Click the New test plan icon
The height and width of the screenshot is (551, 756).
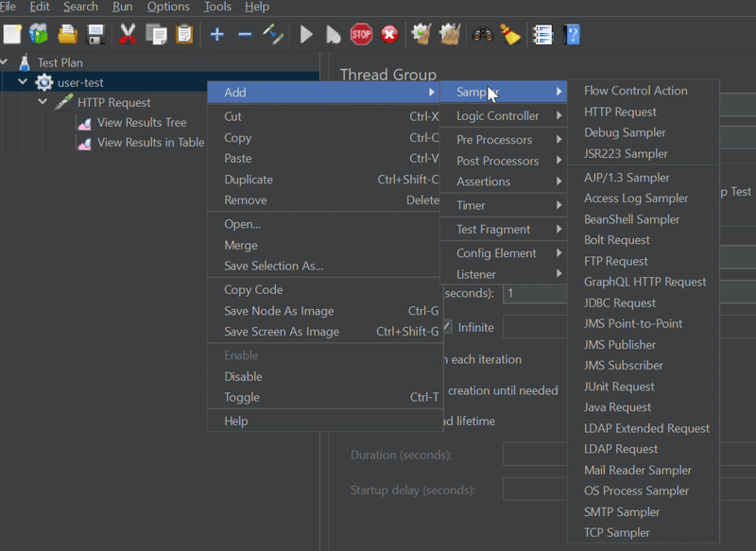tap(12, 34)
